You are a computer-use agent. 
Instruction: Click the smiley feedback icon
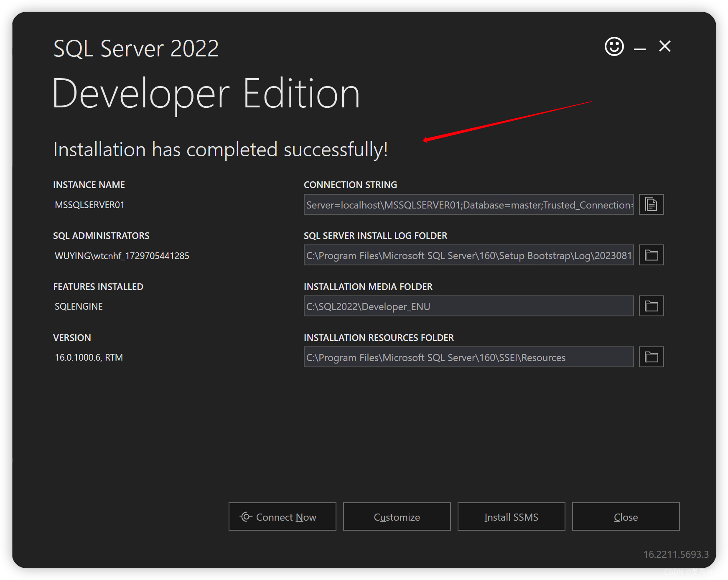tap(614, 46)
